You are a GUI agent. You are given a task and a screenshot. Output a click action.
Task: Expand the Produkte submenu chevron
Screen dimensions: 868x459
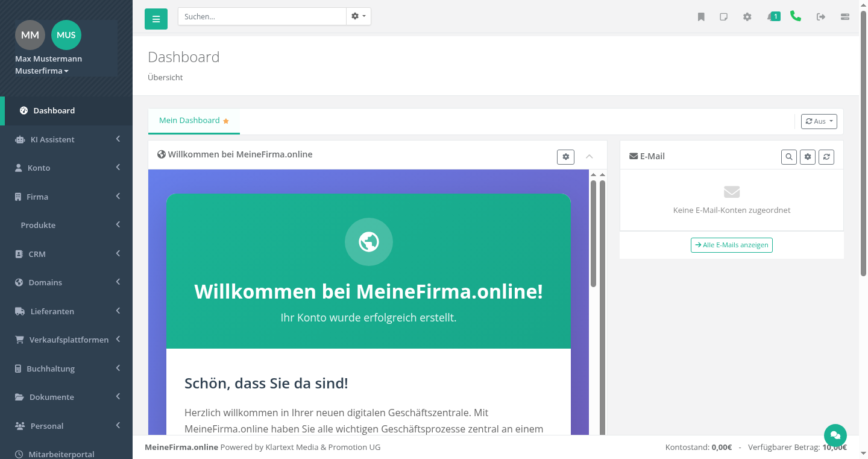click(118, 224)
